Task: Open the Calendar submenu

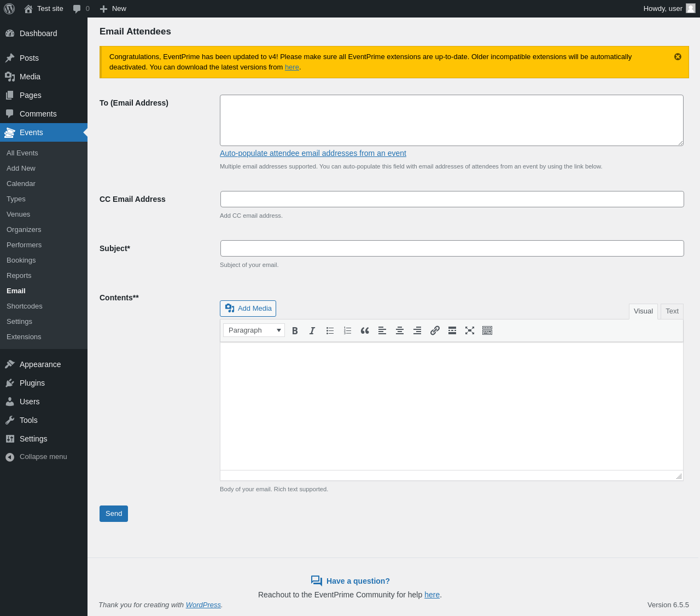Action: click(44, 184)
